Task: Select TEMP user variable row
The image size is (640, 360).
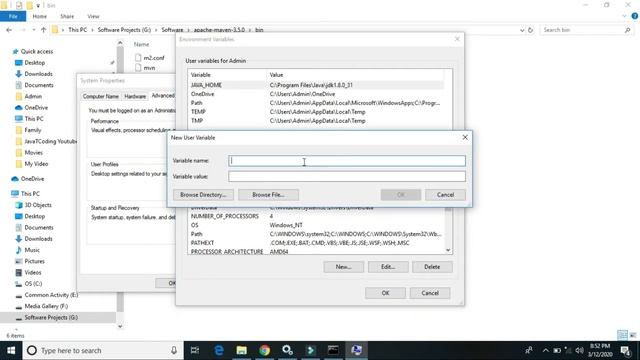Action: (316, 112)
